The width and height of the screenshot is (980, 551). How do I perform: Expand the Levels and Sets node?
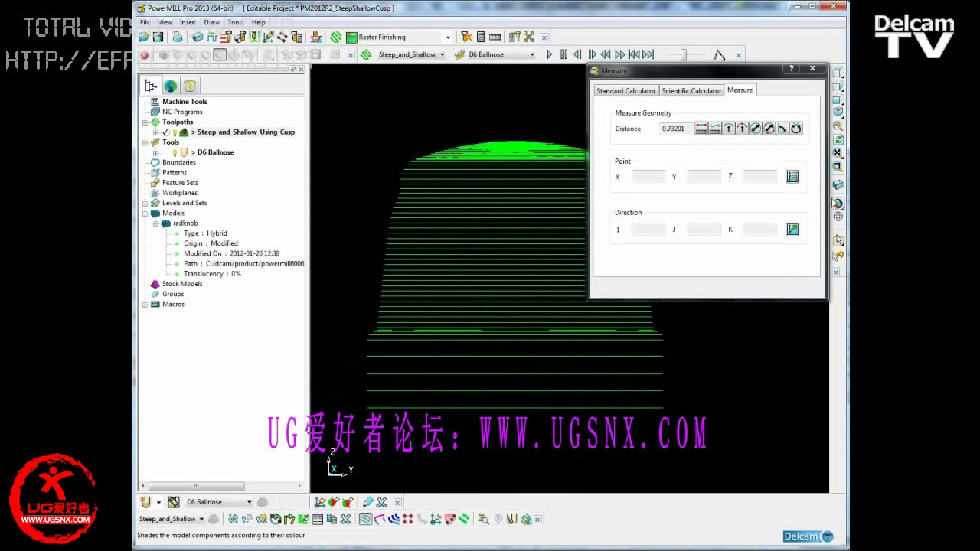pyautogui.click(x=145, y=203)
